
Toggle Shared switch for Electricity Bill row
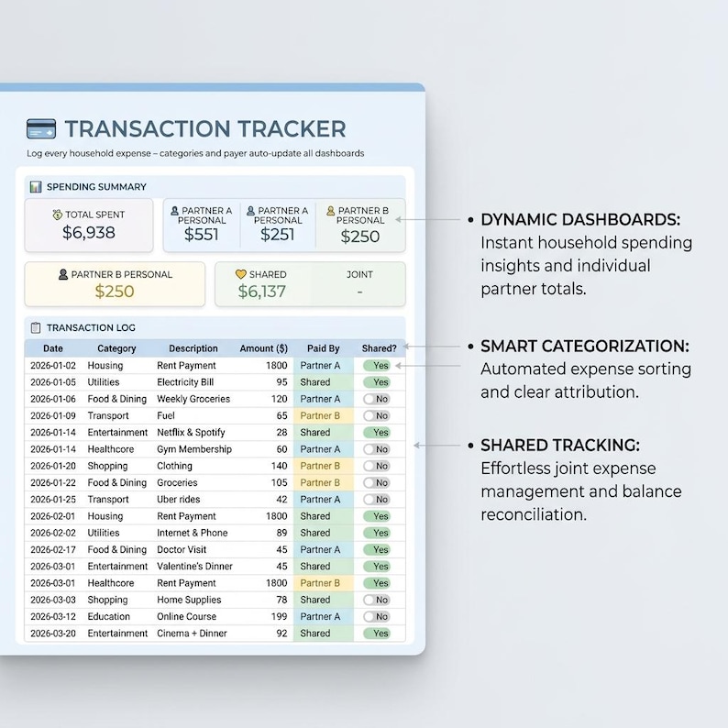point(377,382)
